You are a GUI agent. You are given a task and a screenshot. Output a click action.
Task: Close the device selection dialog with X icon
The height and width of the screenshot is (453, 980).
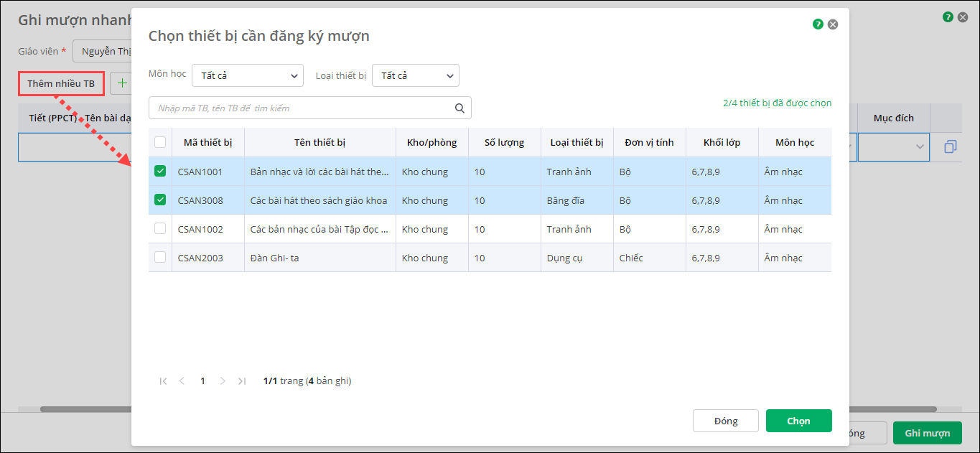click(833, 24)
